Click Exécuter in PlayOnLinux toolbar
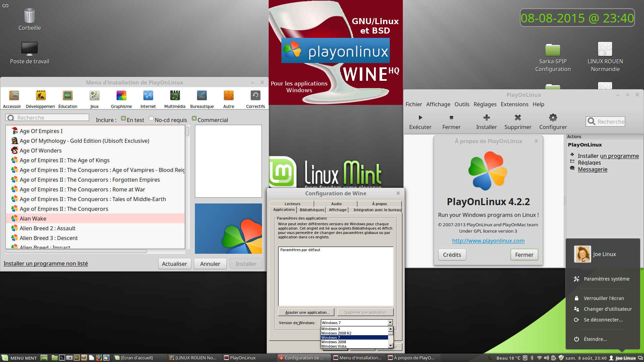This screenshot has width=644, height=362. pyautogui.click(x=420, y=122)
